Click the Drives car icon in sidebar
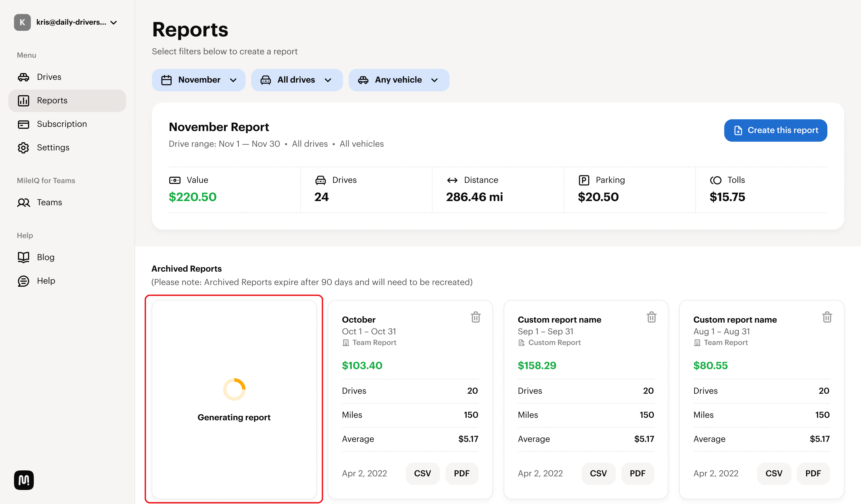This screenshot has height=504, width=861. (x=23, y=77)
